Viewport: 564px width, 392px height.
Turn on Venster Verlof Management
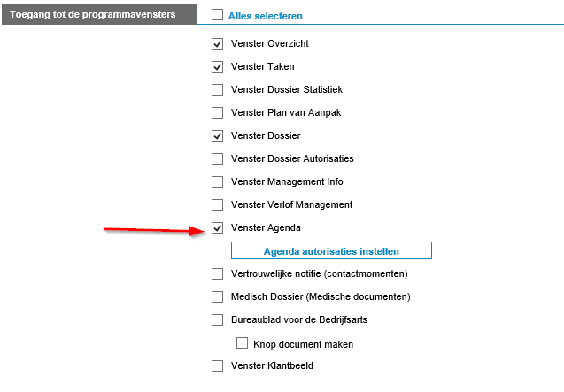tap(217, 204)
